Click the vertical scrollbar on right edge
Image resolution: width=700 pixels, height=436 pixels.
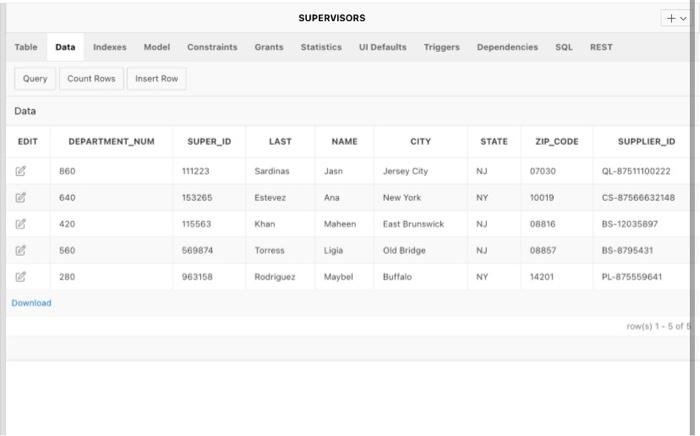[693, 218]
